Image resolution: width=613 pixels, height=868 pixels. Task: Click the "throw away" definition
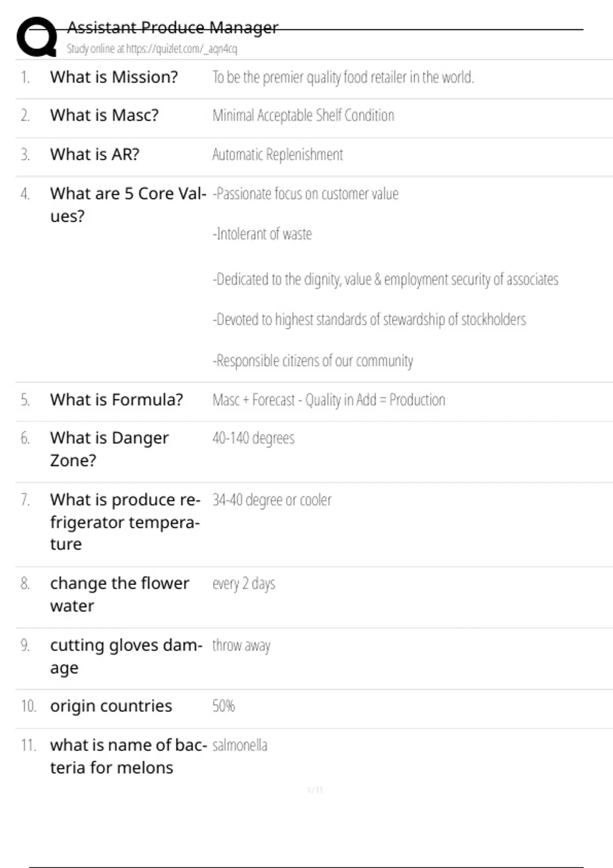pyautogui.click(x=241, y=646)
